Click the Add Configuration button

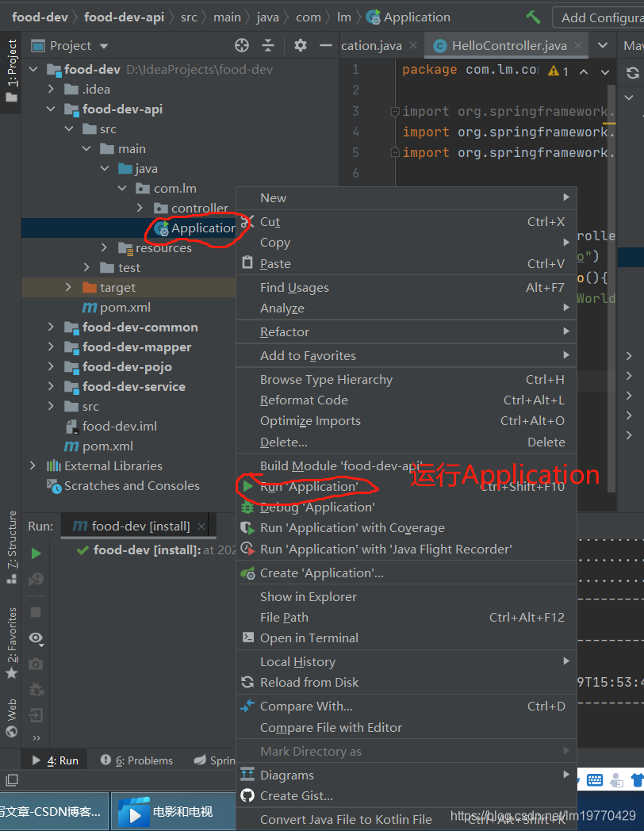click(599, 17)
